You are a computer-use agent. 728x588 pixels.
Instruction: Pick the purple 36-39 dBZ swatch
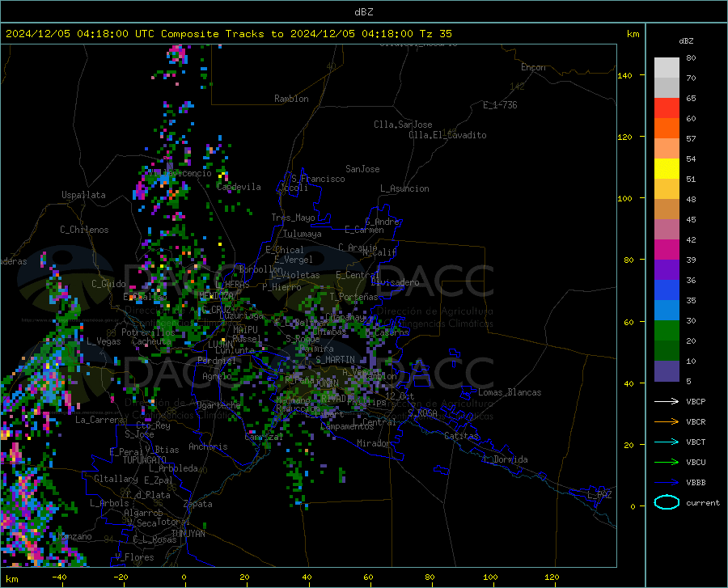(x=667, y=270)
